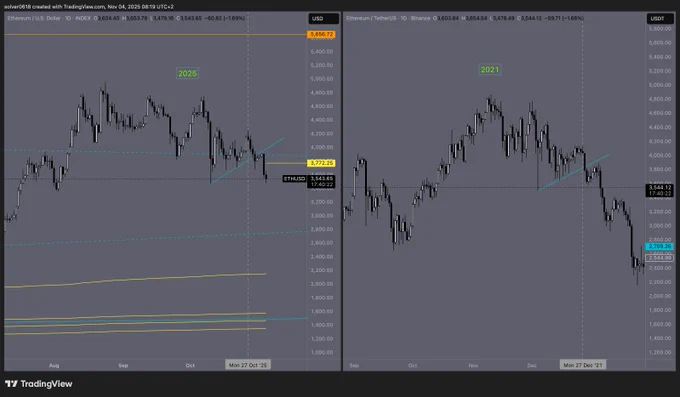The image size is (680, 397).
Task: Click the yellow 3,772.25 price label
Action: (x=321, y=163)
